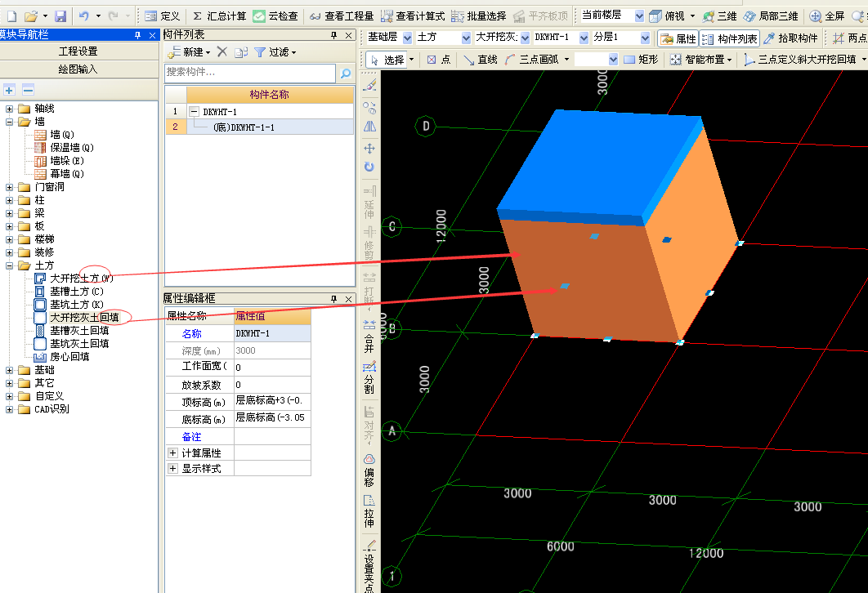This screenshot has width=868, height=593.
Task: Expand the 柱 tree folder
Action: coord(10,200)
